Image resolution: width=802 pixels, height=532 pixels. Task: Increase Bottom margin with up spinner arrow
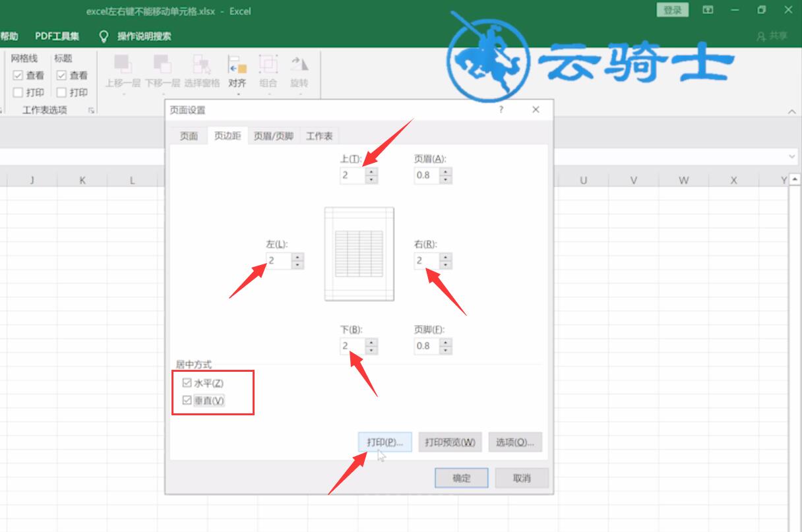[371, 341]
